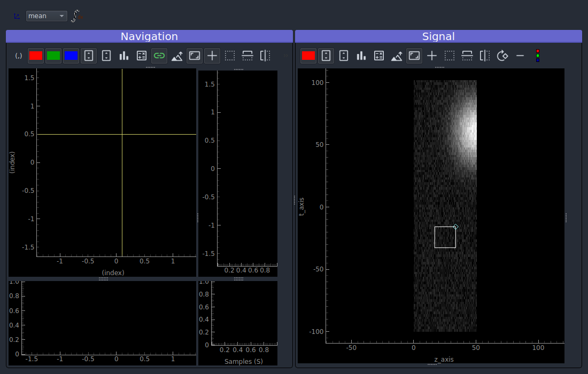
Task: Toggle first up/down arrows button in Signal toolbar
Action: click(326, 56)
